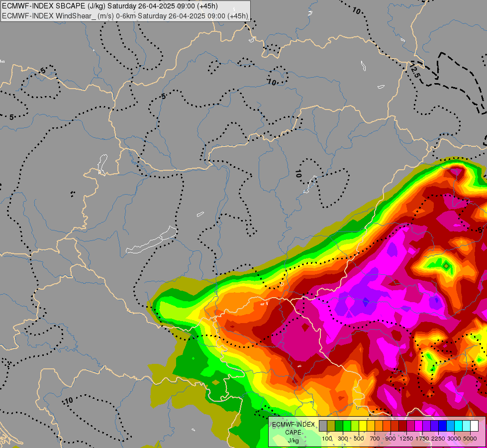Image resolution: width=487 pixels, height=448 pixels.
Task: Click the dark maroon swatch before 1250
Action: pyautogui.click(x=402, y=426)
